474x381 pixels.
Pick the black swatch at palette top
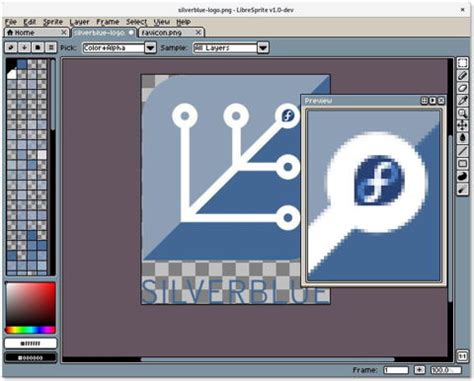pyautogui.click(x=12, y=64)
